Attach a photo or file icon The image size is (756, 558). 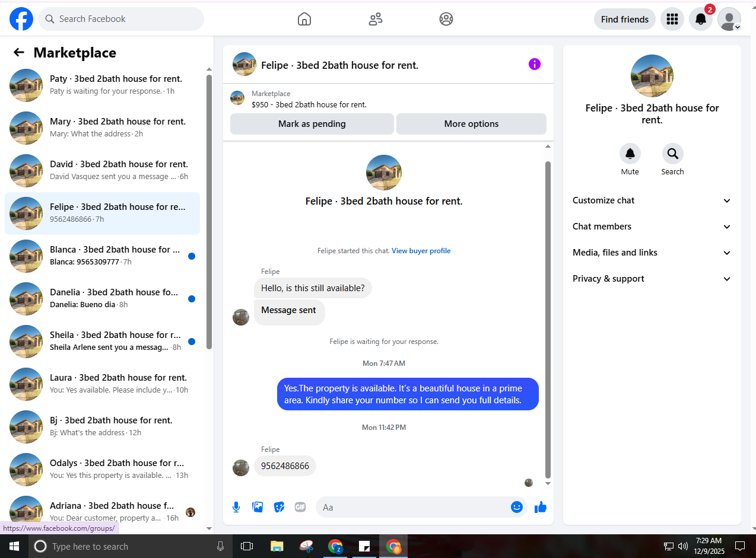(x=258, y=507)
